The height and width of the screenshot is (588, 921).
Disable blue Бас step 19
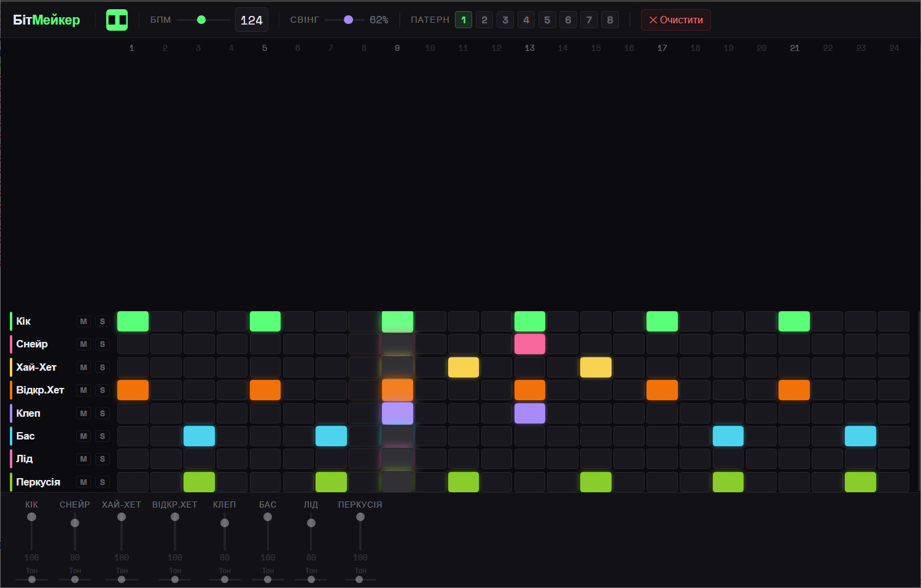pos(728,436)
